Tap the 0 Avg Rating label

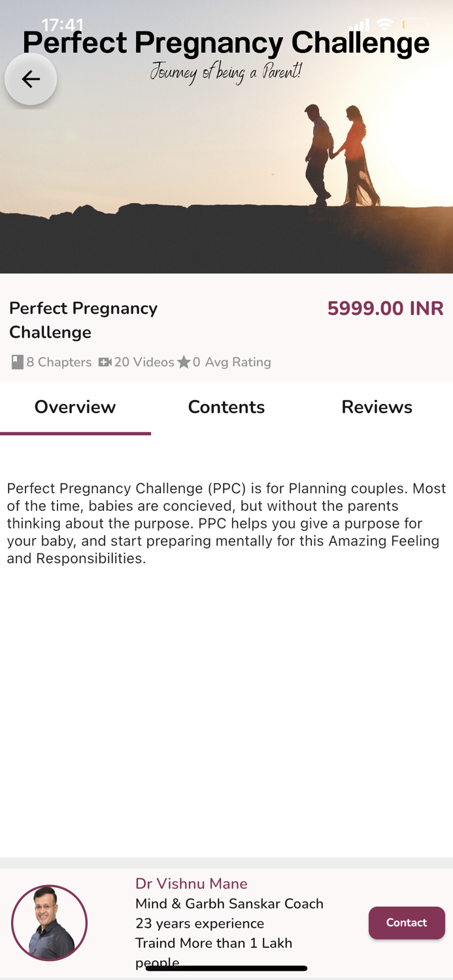[232, 361]
